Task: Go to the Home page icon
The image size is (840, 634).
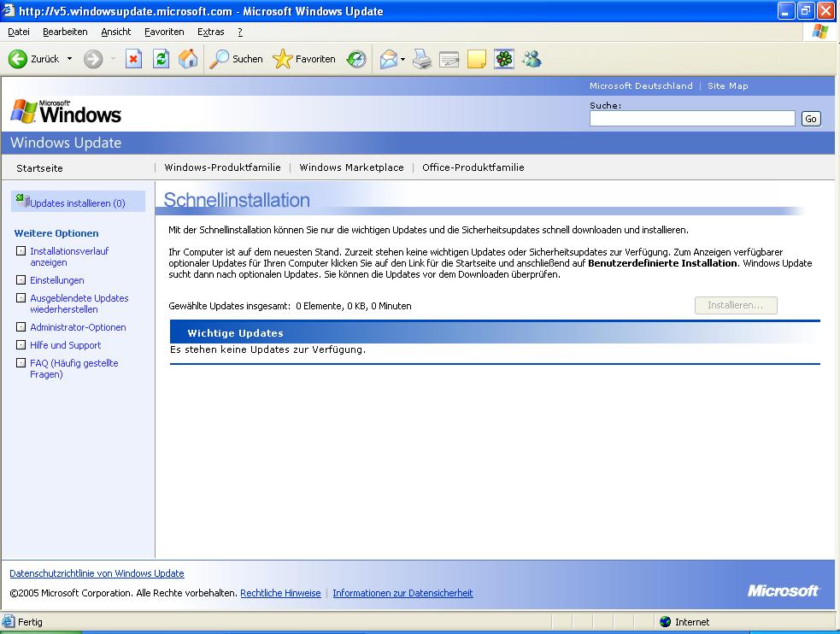Action: pos(188,59)
